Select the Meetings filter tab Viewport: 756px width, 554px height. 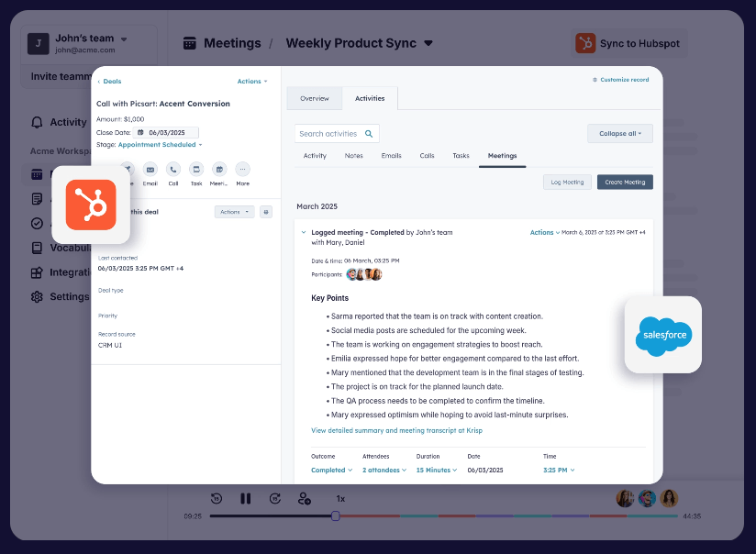click(503, 156)
